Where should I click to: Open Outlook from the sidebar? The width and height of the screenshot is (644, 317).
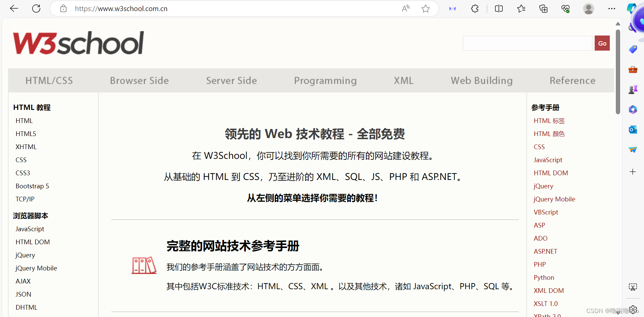point(633,130)
